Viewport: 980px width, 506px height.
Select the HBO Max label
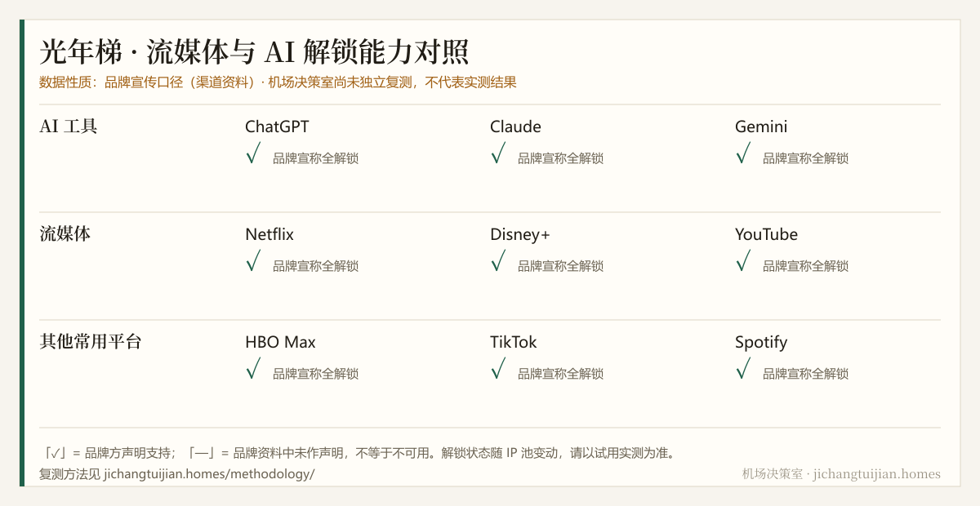coord(280,342)
